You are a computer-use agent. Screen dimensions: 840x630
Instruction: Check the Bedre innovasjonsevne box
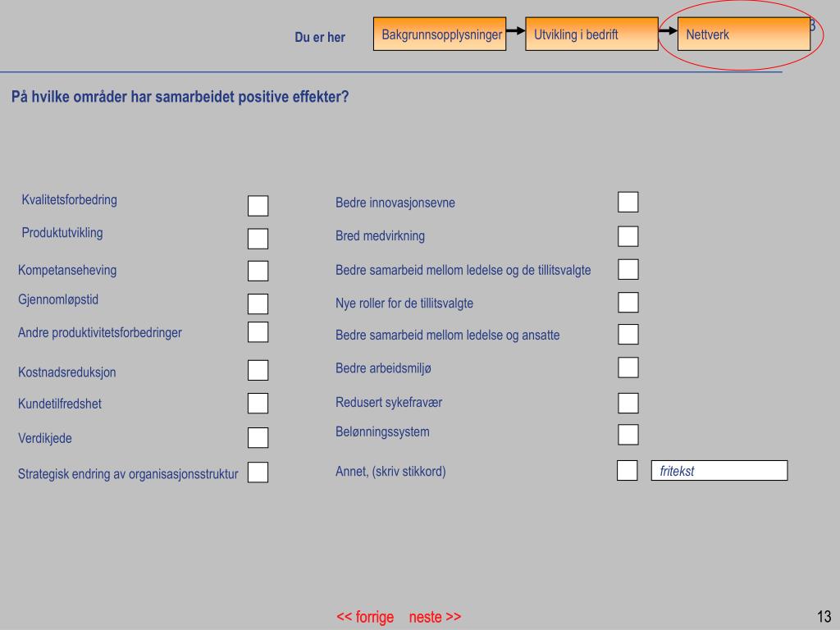[628, 202]
